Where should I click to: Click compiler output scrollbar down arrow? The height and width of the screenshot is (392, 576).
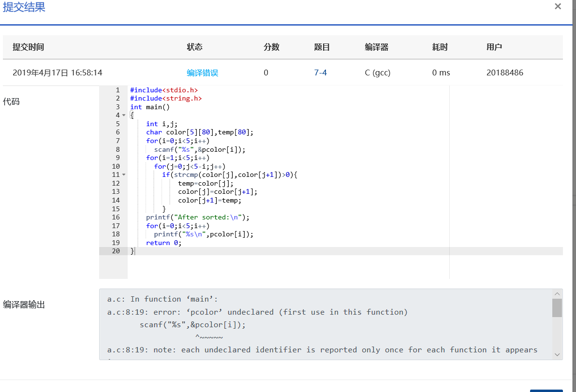click(557, 354)
